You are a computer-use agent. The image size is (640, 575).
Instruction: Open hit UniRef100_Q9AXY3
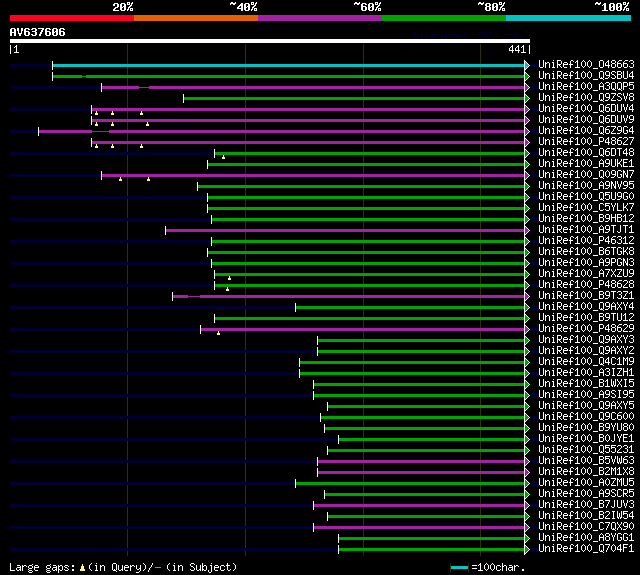click(x=586, y=340)
